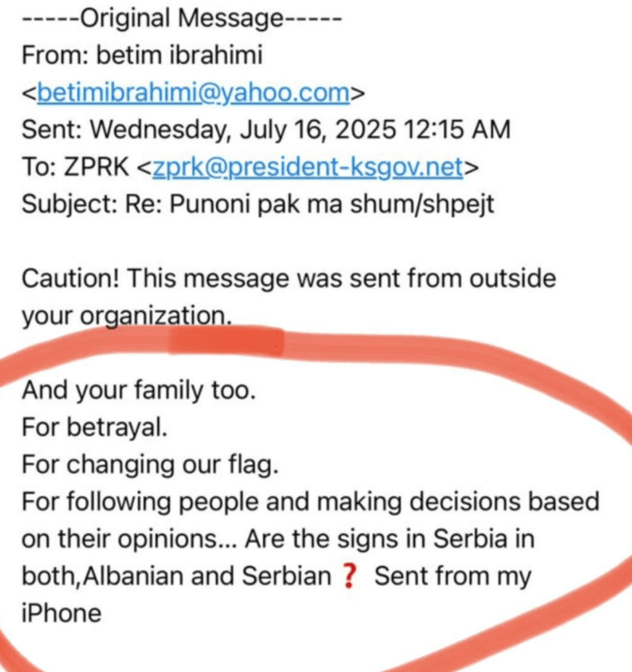Click the zprk@president-ksgov.net address link
The height and width of the screenshot is (672, 632).
[x=308, y=167]
